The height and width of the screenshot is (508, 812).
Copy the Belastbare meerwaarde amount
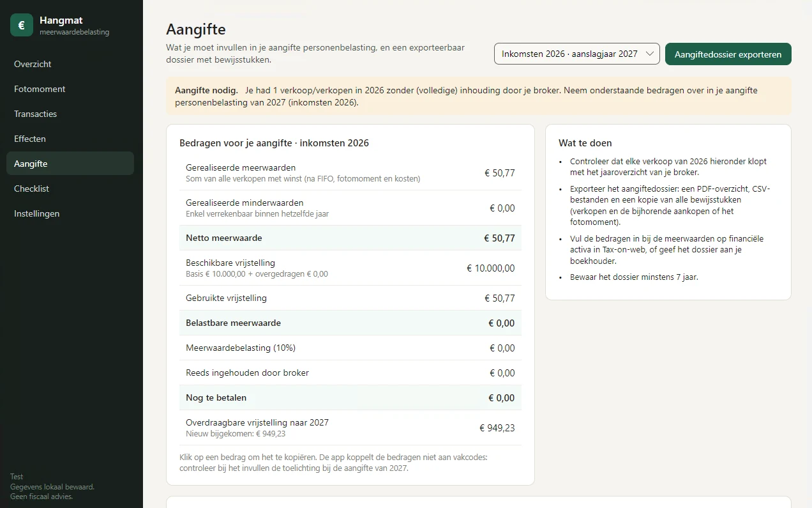502,323
